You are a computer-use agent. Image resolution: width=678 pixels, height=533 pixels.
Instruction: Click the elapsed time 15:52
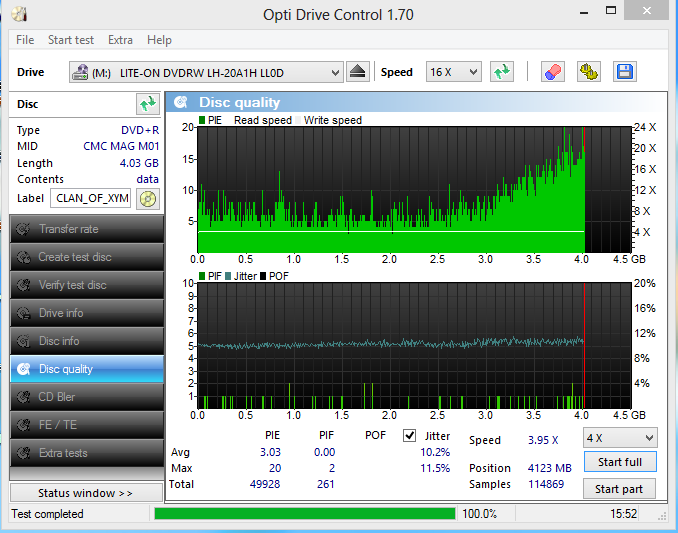pos(624,514)
